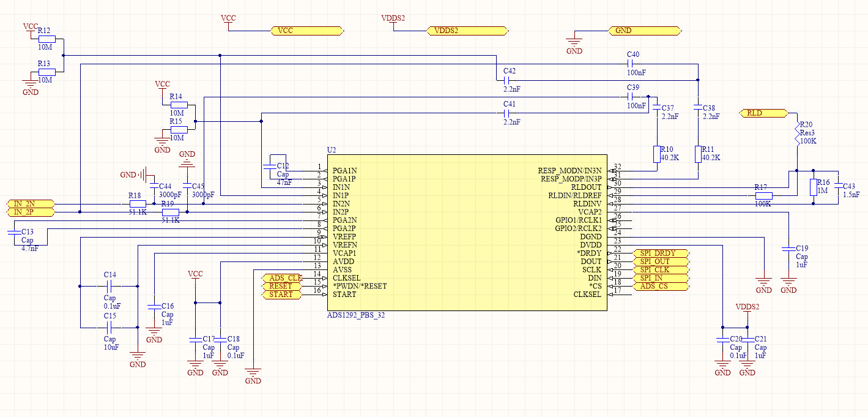Select resistor R10 40.2K

coord(656,154)
